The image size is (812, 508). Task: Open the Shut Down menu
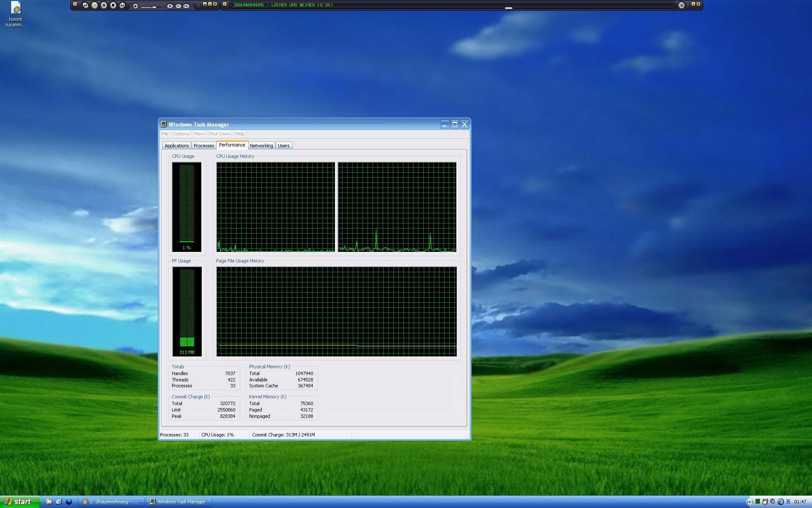219,134
